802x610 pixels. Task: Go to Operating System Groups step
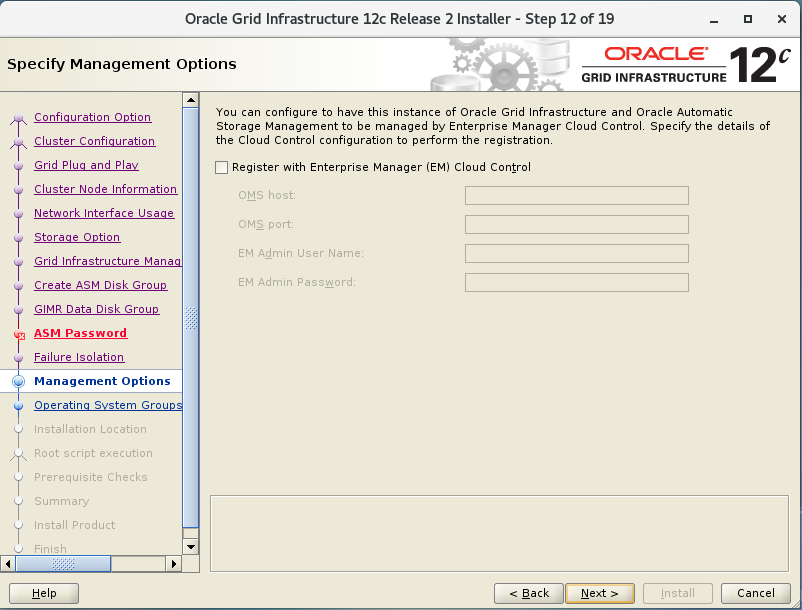(x=108, y=405)
